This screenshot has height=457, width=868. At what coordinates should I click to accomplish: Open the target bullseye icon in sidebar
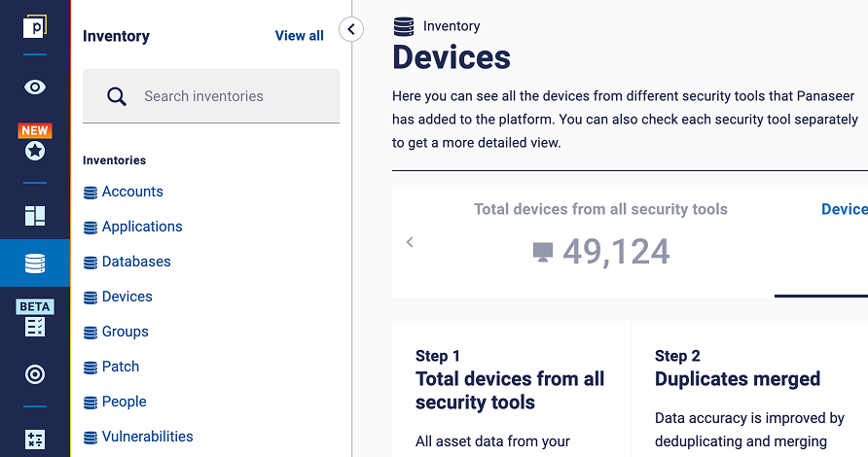coord(35,374)
